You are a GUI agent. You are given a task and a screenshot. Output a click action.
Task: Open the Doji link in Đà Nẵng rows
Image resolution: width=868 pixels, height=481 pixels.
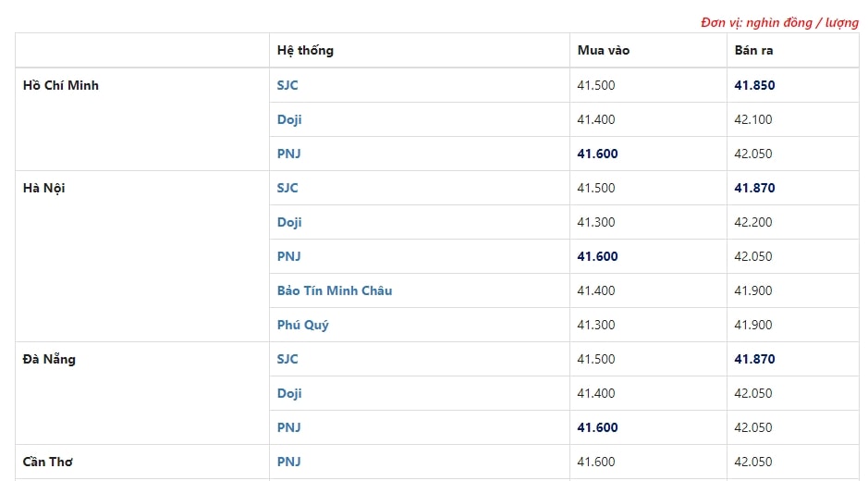[x=289, y=393]
